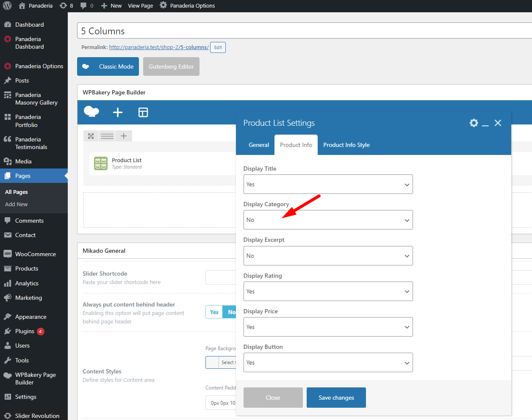
Task: Open Marketing in the sidebar
Action: coord(34,298)
